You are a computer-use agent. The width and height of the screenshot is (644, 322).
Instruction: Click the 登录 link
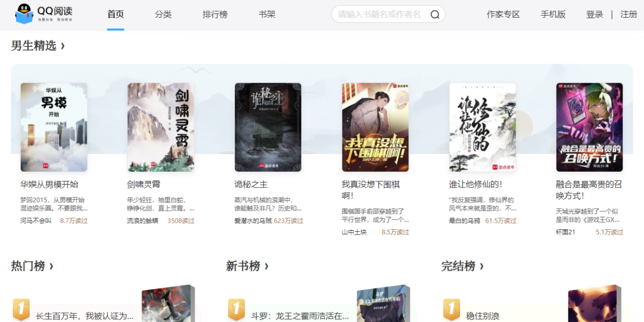point(595,14)
